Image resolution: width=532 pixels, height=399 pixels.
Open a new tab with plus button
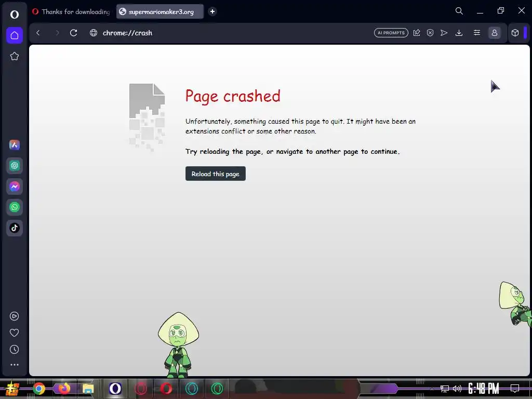point(212,11)
